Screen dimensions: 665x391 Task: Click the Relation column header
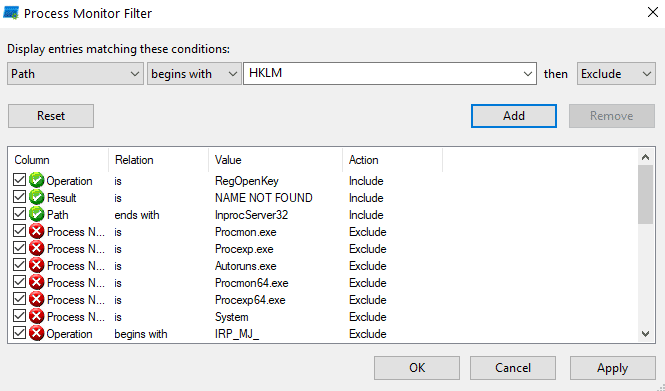(159, 160)
